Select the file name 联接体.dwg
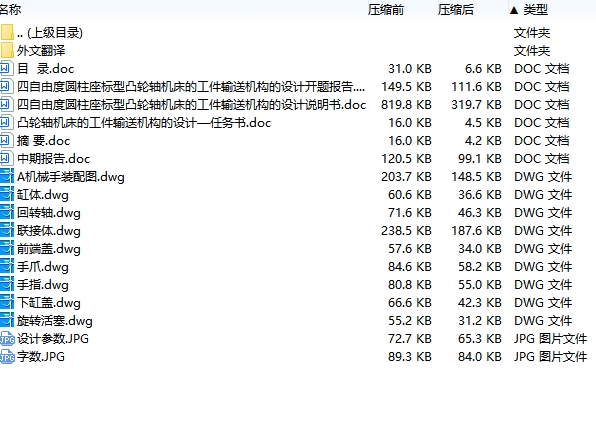The width and height of the screenshot is (596, 433). pyautogui.click(x=49, y=231)
